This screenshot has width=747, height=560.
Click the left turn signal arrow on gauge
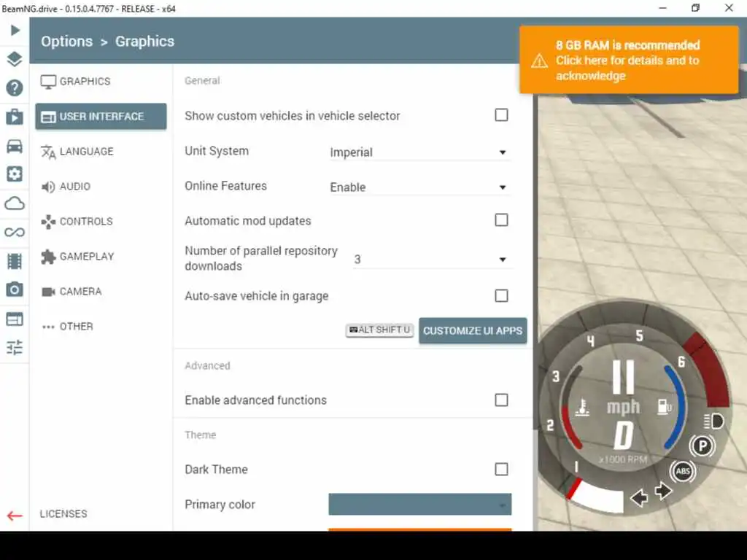click(x=639, y=498)
